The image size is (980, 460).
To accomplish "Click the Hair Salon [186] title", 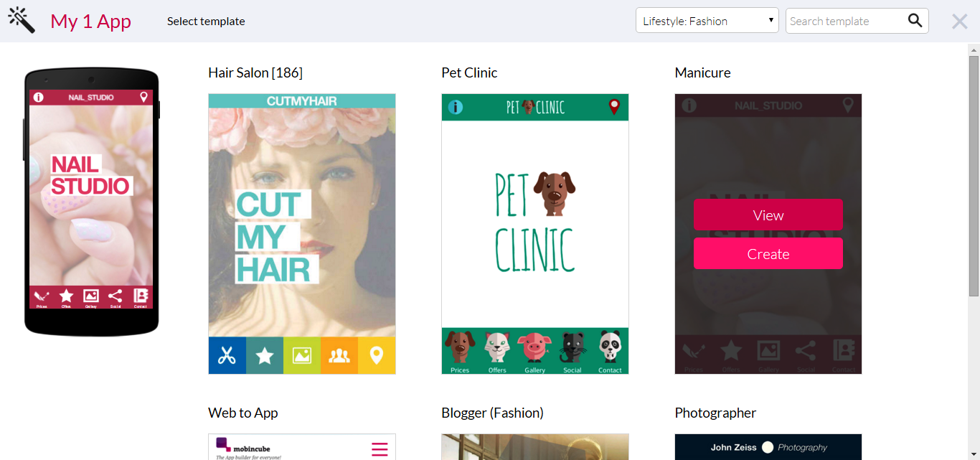I will pyautogui.click(x=255, y=72).
